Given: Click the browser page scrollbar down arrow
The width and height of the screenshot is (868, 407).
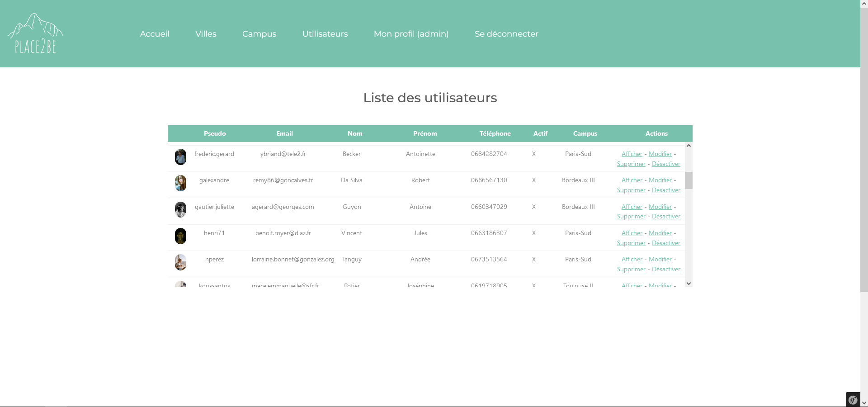Looking at the screenshot, I should (864, 402).
